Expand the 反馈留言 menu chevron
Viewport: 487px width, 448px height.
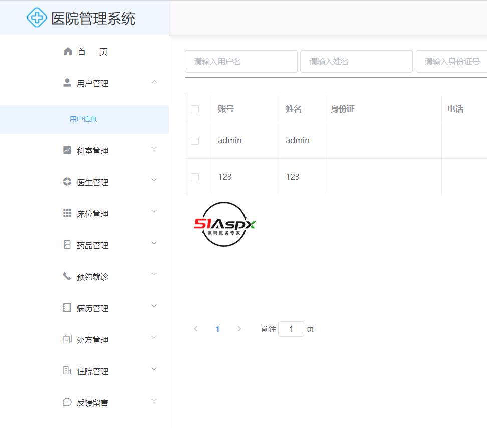[x=154, y=401]
